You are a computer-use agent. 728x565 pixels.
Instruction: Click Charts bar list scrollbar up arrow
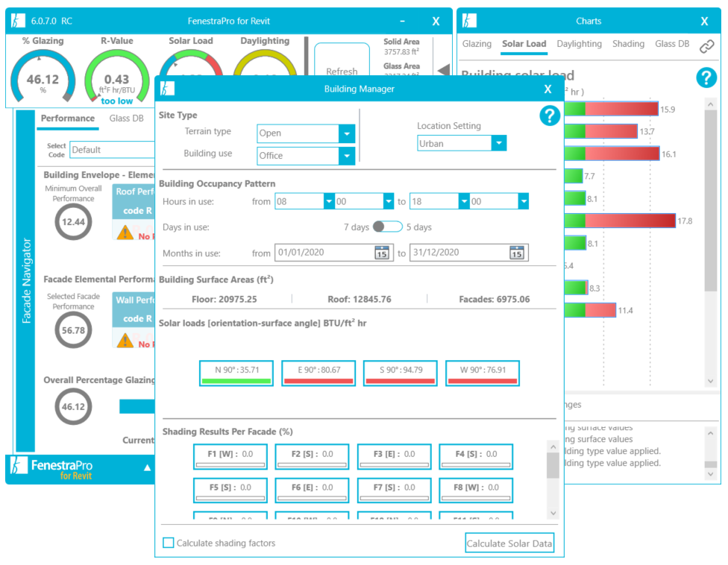pos(710,104)
